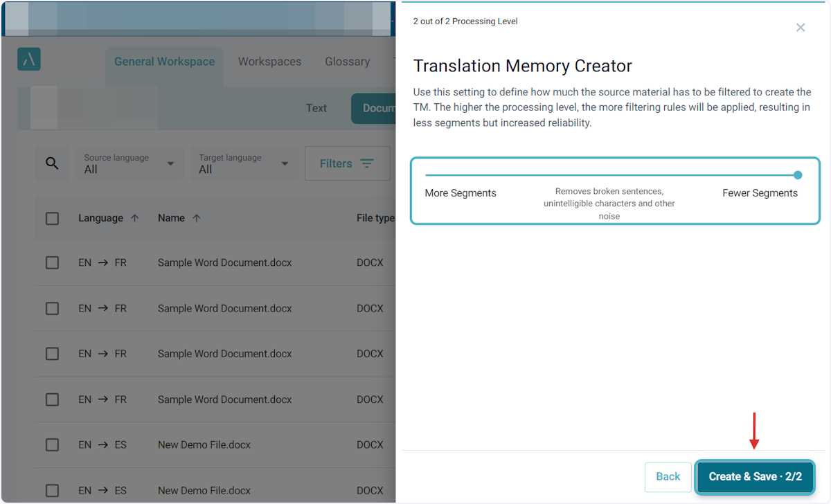Screen dimensions: 831x504
Task: Click the search magnifier icon
Action: pos(53,163)
